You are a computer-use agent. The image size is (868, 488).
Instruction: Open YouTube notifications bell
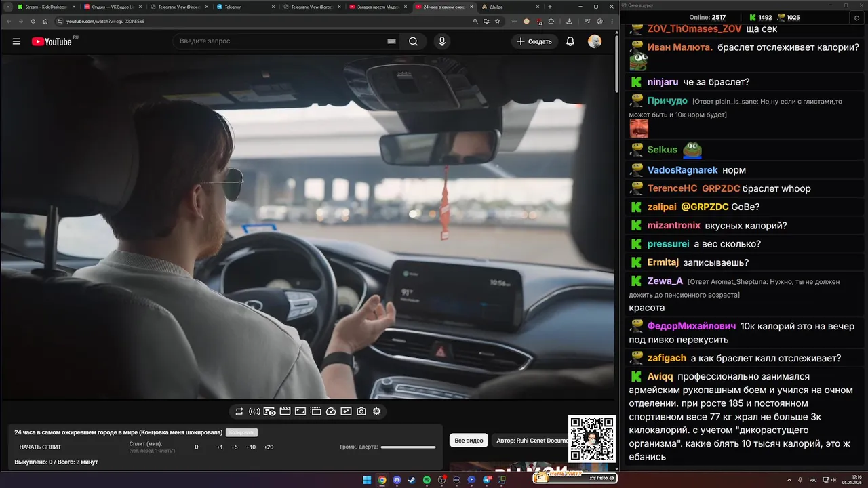570,41
